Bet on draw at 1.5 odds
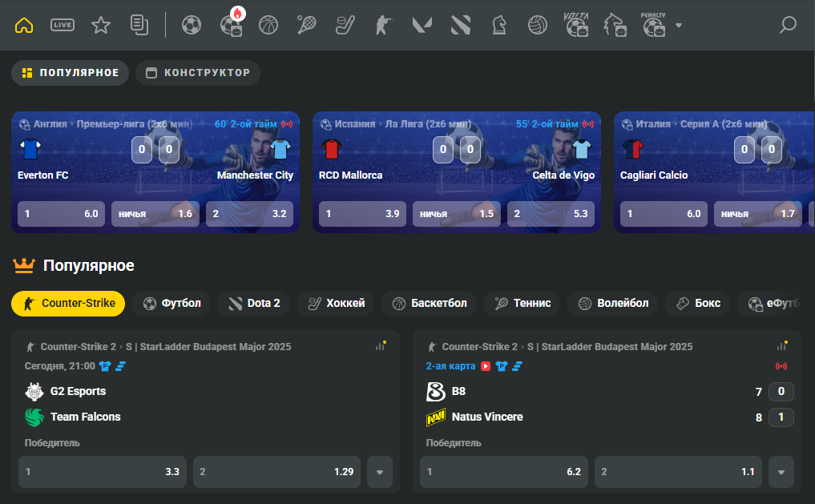Screen dimensions: 815x504 (457, 214)
